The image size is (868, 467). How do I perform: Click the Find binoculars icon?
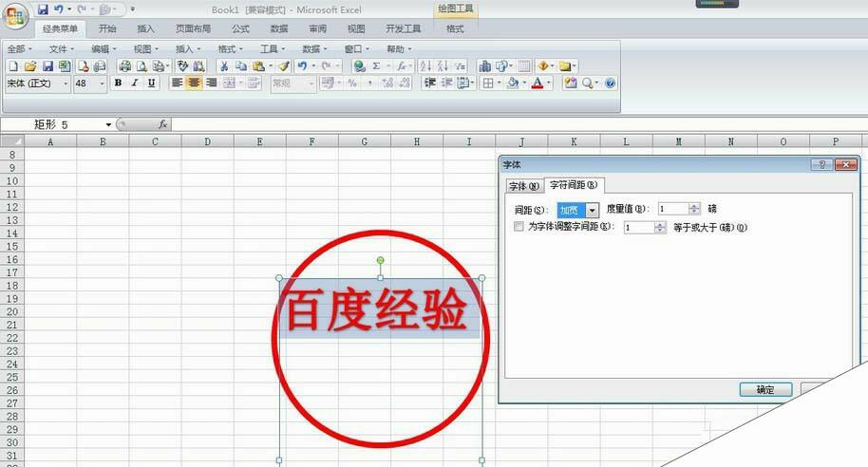pyautogui.click(x=199, y=66)
